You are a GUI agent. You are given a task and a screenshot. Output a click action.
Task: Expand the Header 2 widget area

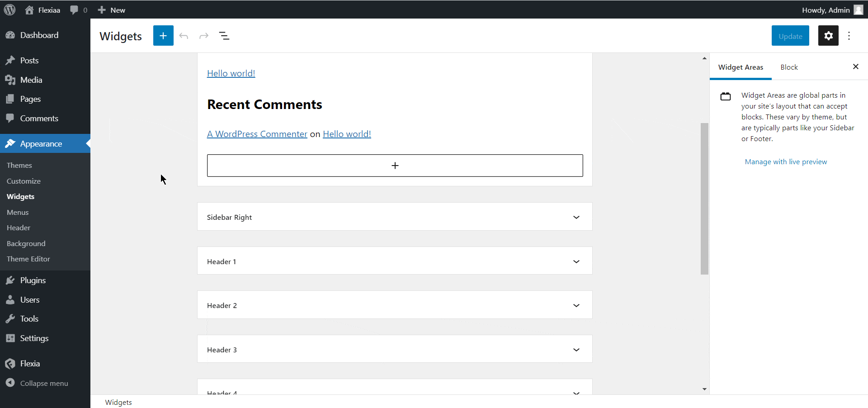pos(576,305)
